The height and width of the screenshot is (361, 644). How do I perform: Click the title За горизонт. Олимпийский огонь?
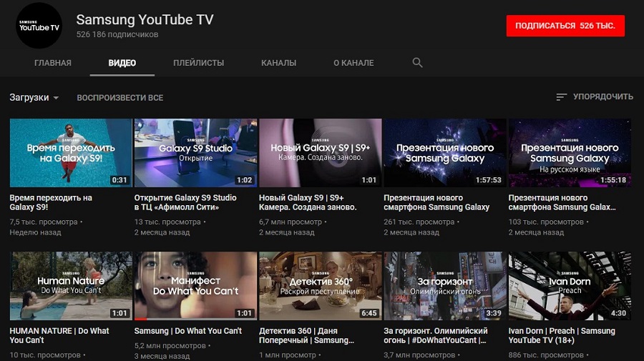pos(436,335)
